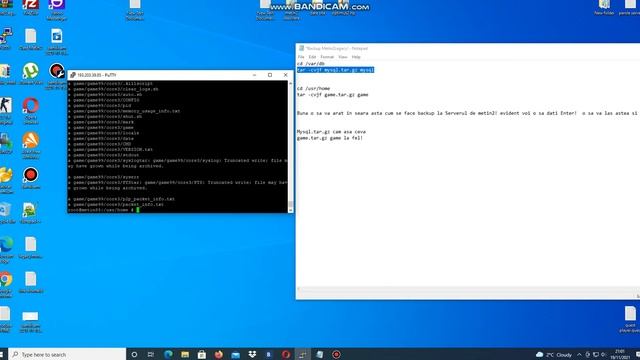
Task: Switch to PuTTY taskbar button
Action: (x=302, y=354)
